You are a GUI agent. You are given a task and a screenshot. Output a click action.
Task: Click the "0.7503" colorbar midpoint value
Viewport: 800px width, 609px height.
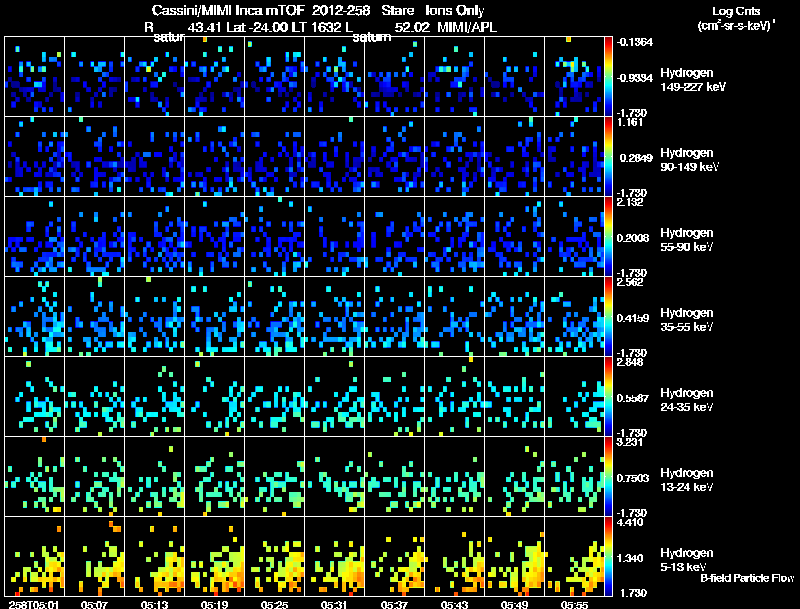[633, 478]
